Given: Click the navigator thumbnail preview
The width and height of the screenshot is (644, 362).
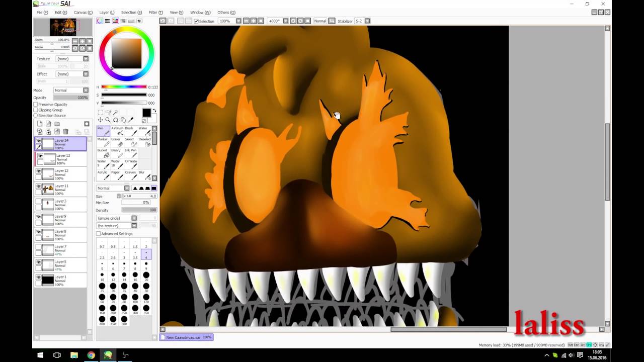Looking at the screenshot, I should click(x=63, y=27).
